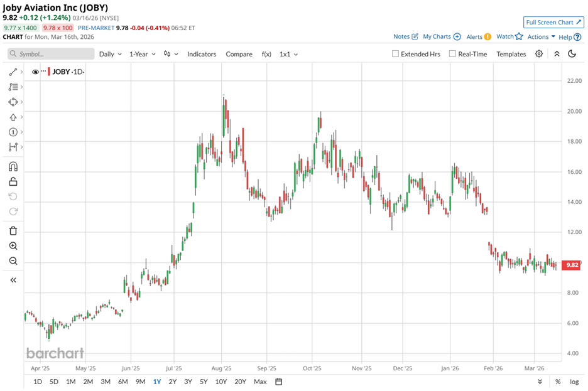Select the 1D time range
This screenshot has height=391, width=588.
(x=38, y=382)
